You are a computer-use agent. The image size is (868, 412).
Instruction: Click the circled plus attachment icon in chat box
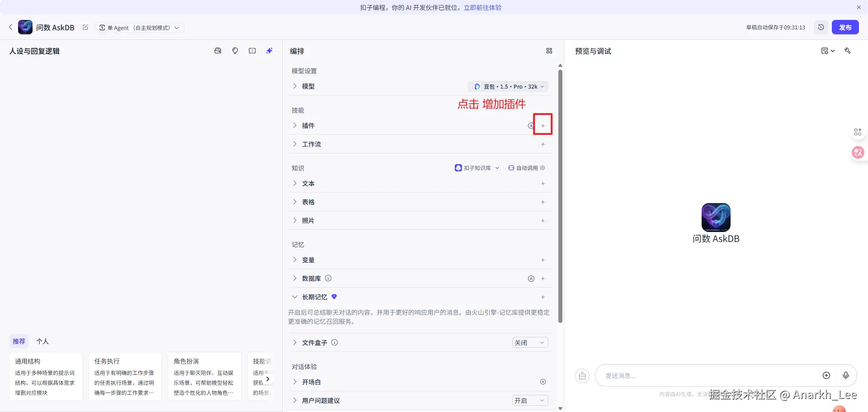click(826, 375)
